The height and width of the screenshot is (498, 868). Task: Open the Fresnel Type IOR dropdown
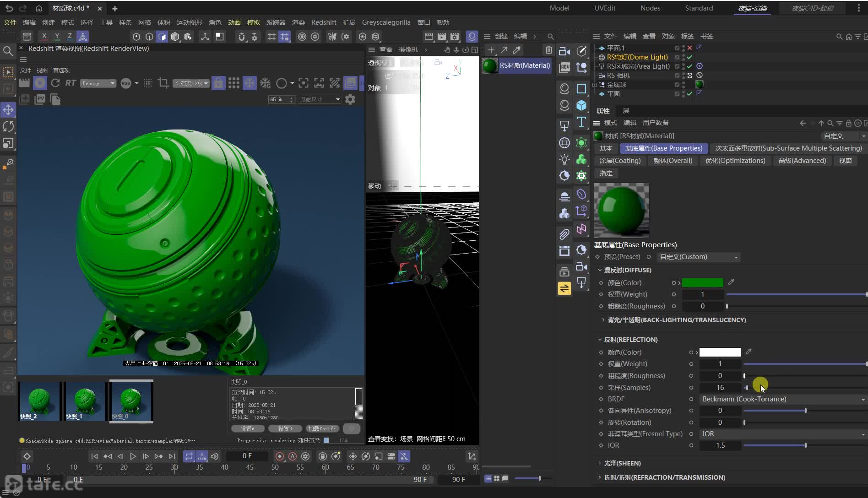tap(783, 434)
